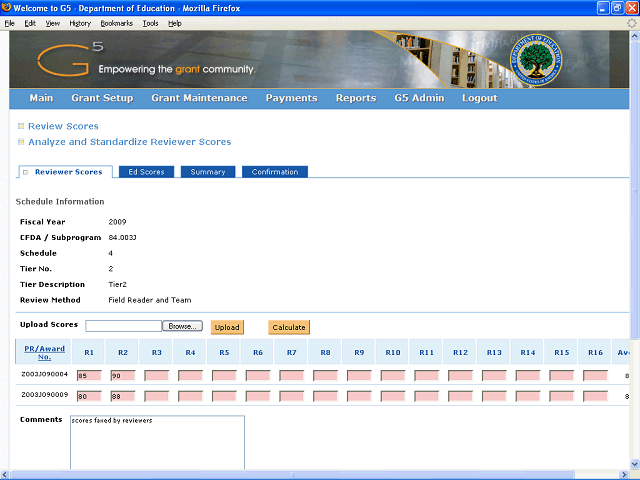Screen dimensions: 640x480
Task: Click the CFDA value 84.003J
Action: pyautogui.click(x=122, y=238)
